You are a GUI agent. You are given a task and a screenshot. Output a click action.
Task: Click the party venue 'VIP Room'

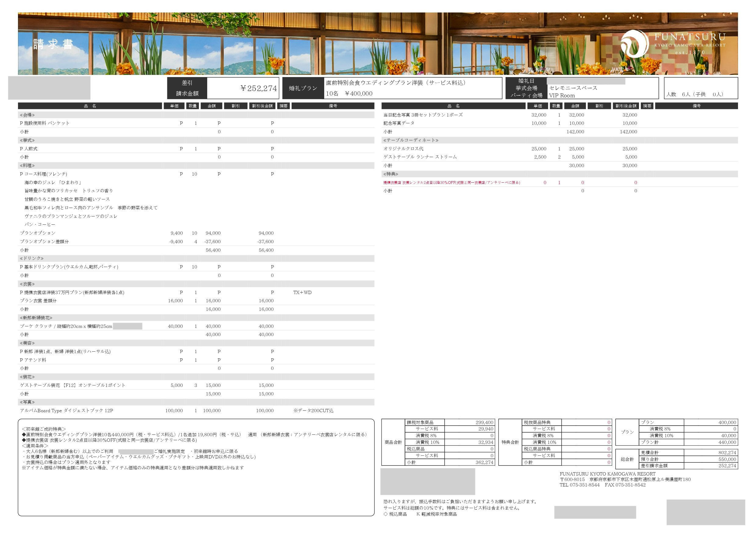coord(562,95)
